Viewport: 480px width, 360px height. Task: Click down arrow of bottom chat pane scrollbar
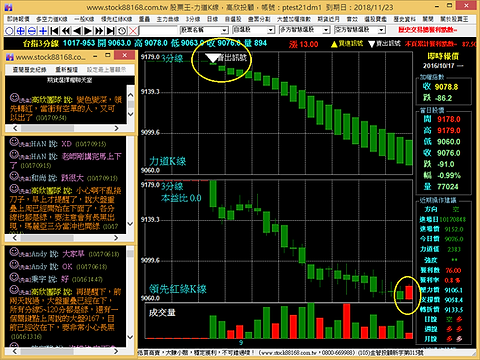point(131,337)
